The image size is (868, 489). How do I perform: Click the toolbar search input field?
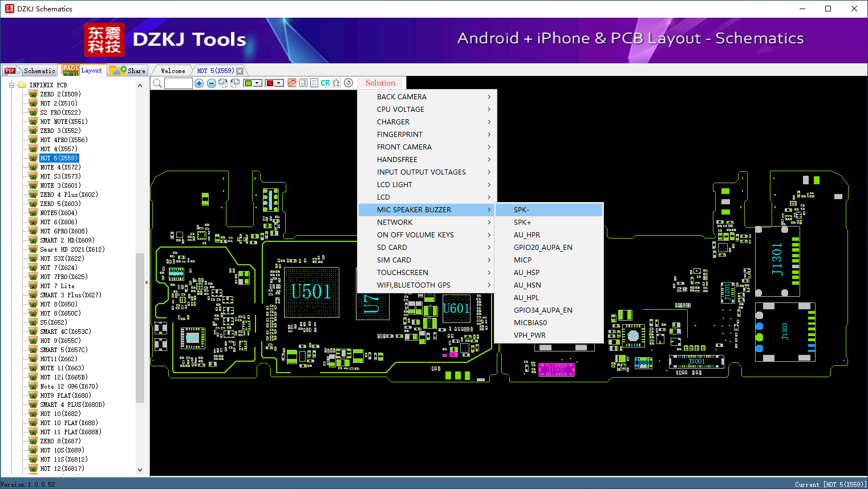point(179,83)
